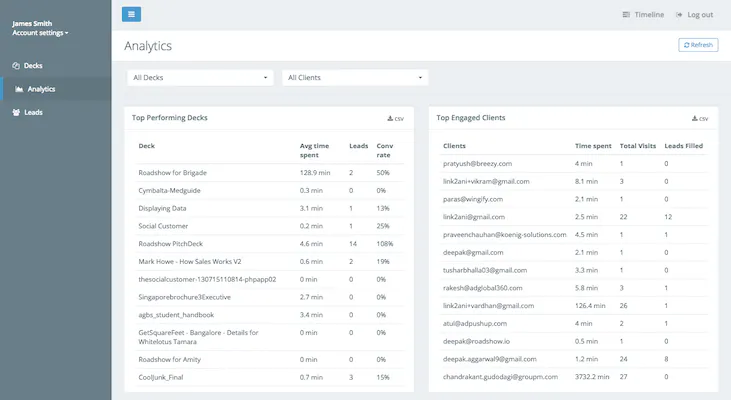Click the 108% conversion rate value
This screenshot has width=731, height=400.
point(385,243)
